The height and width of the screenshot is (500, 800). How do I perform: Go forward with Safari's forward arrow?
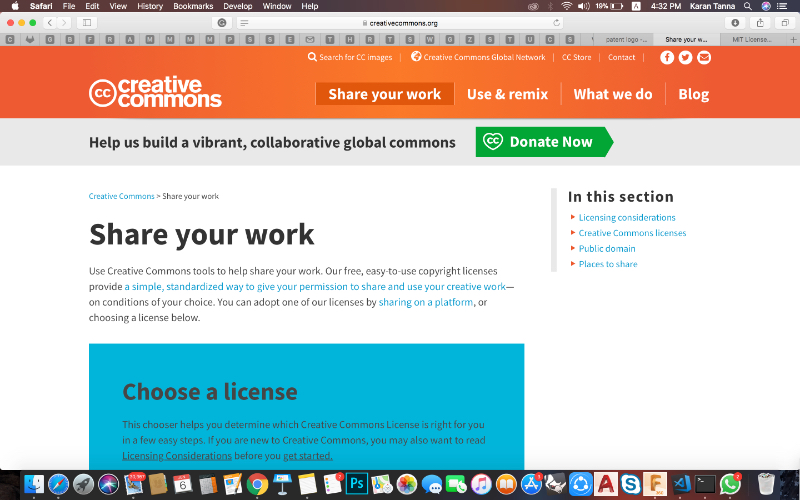pos(64,22)
